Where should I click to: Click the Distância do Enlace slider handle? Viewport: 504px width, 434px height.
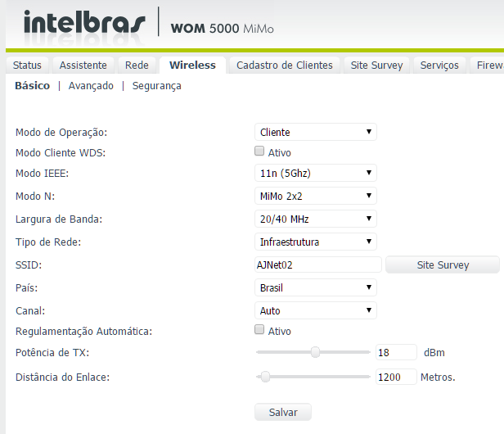pyautogui.click(x=265, y=377)
